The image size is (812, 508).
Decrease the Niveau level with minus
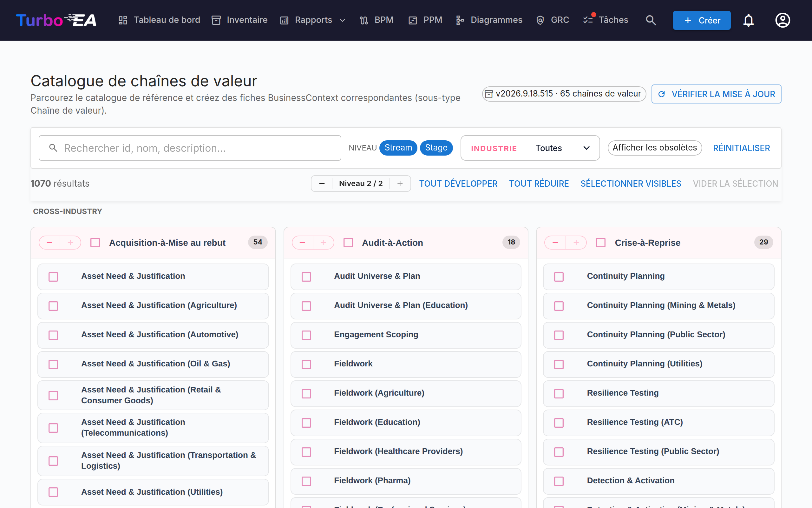[322, 184]
